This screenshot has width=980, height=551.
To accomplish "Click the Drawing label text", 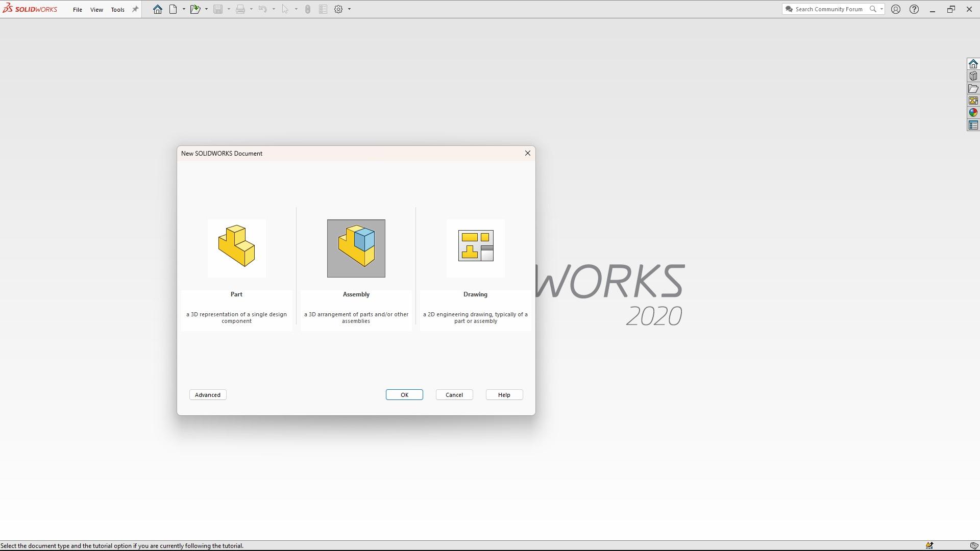I will (x=475, y=294).
